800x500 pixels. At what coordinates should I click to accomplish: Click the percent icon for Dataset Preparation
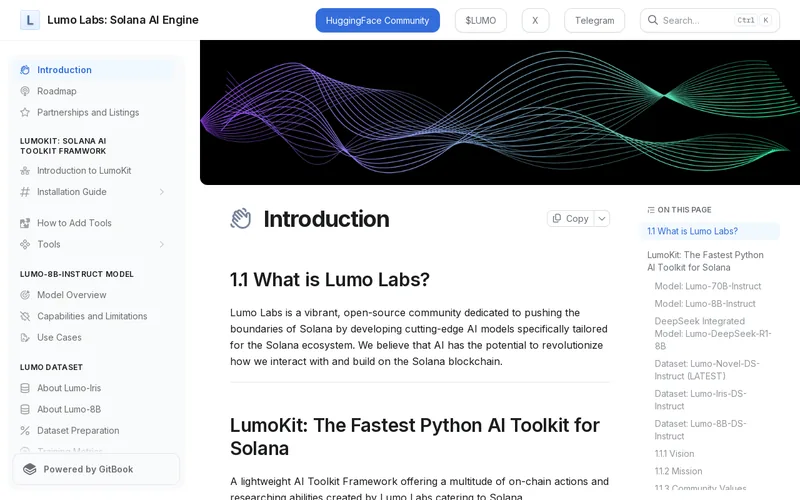[24, 431]
